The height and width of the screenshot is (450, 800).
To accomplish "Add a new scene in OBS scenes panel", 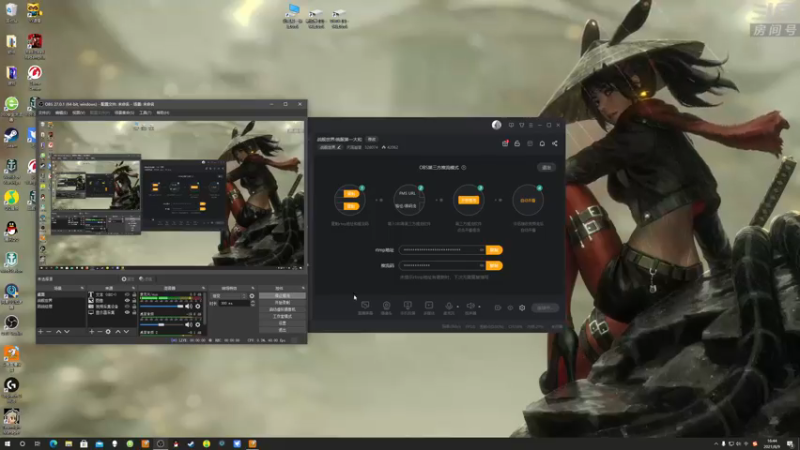I will point(41,332).
